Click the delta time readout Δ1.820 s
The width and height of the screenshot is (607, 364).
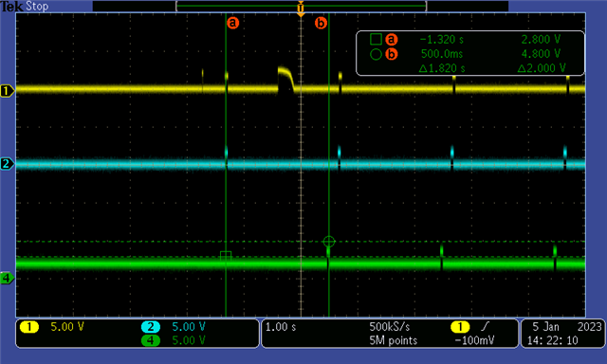pyautogui.click(x=442, y=68)
